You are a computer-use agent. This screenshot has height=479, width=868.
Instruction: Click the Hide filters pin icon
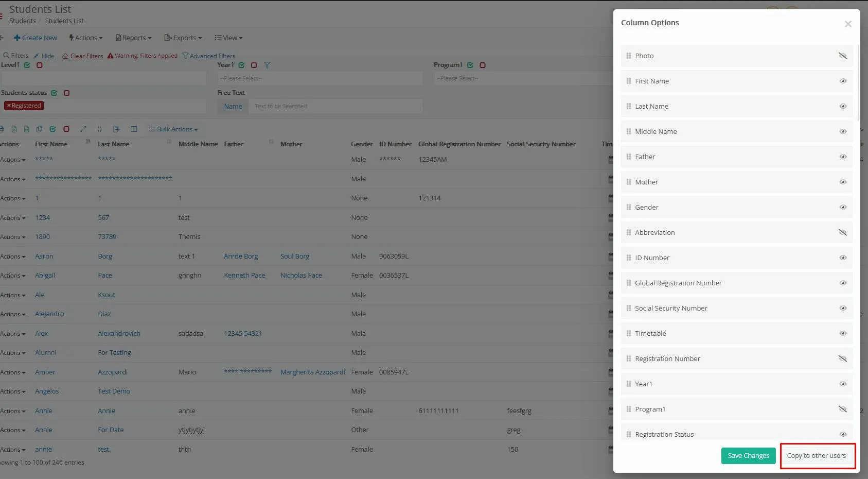pyautogui.click(x=37, y=56)
